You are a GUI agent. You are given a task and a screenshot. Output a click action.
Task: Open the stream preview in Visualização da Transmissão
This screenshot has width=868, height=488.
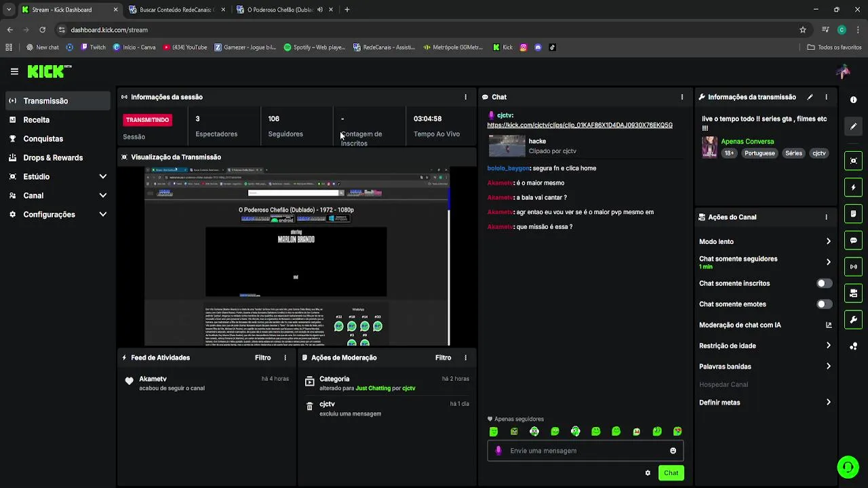tap(297, 256)
